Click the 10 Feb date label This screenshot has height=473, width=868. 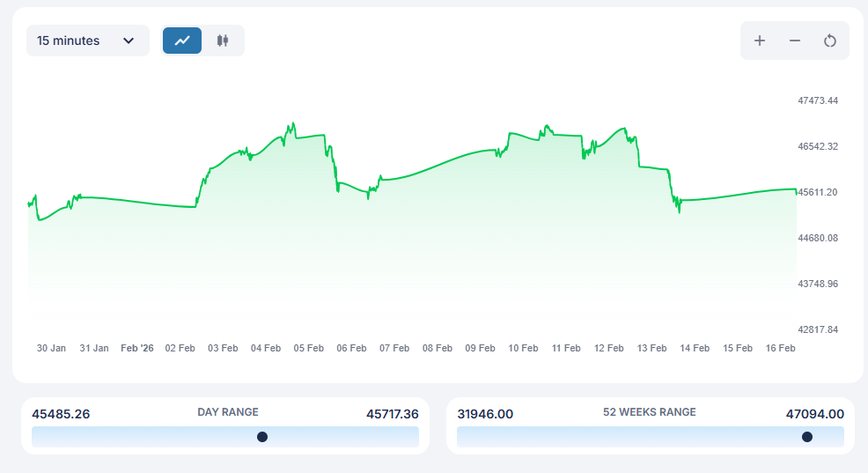click(x=523, y=348)
